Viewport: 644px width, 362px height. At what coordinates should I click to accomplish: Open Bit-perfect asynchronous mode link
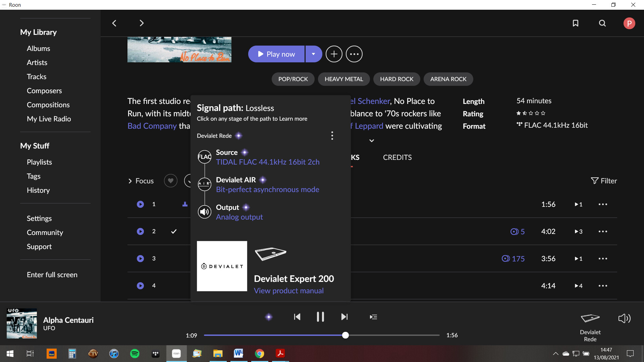(x=268, y=189)
